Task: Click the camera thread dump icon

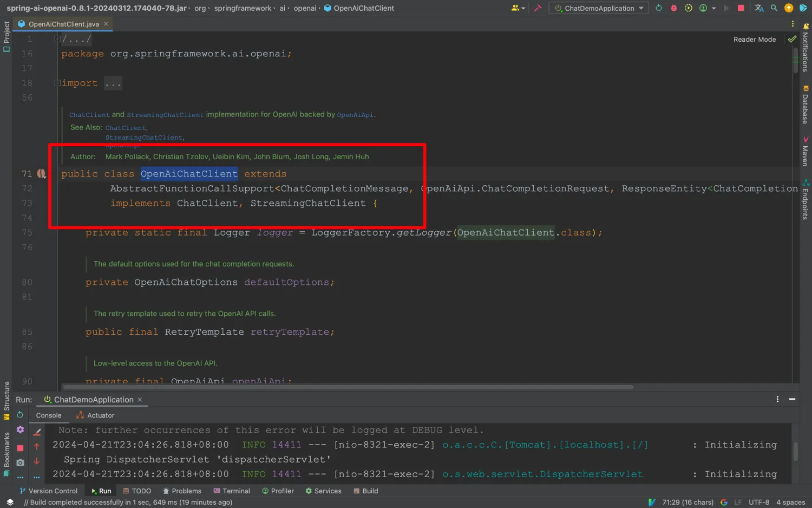Action: coord(20,463)
